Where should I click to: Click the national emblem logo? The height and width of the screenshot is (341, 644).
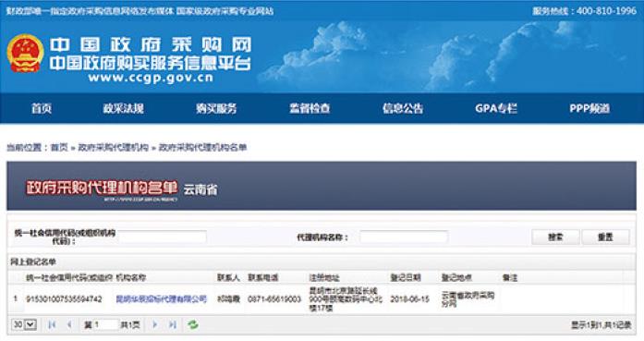(25, 54)
